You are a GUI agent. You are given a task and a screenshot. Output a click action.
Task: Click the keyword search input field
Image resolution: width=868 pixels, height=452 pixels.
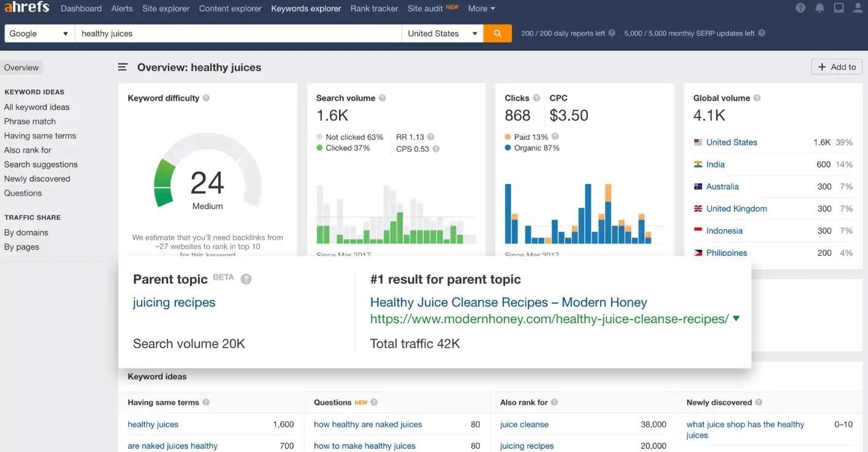coord(238,34)
